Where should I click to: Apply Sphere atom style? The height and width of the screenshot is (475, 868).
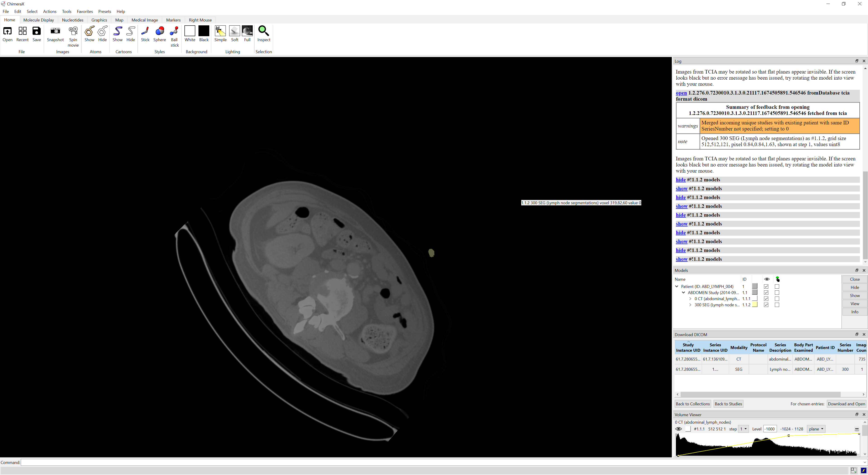coord(159,31)
